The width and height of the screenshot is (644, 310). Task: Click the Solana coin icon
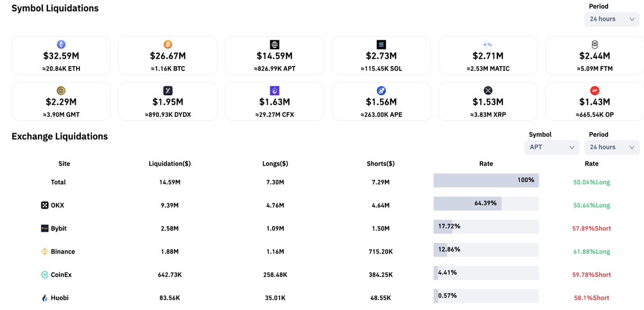tap(382, 45)
